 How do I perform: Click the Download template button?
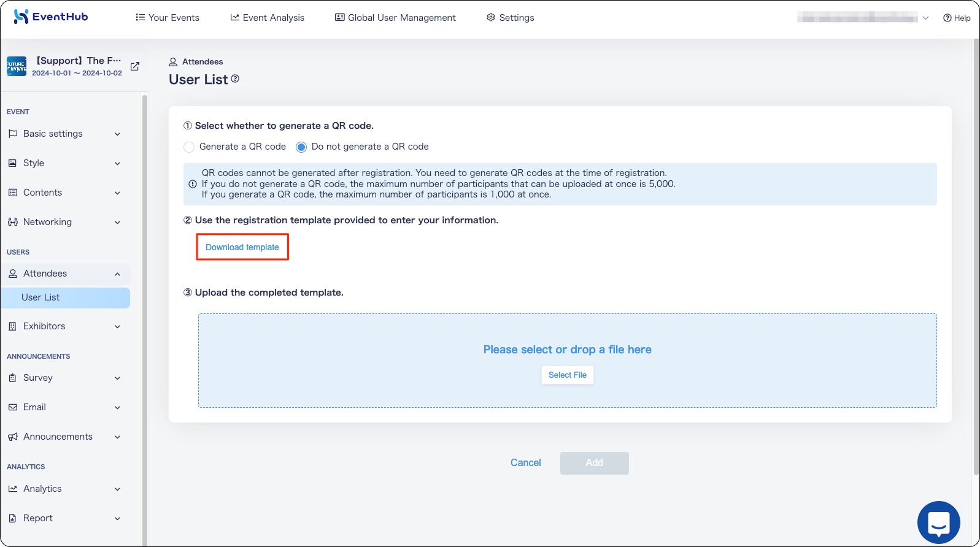pyautogui.click(x=242, y=247)
